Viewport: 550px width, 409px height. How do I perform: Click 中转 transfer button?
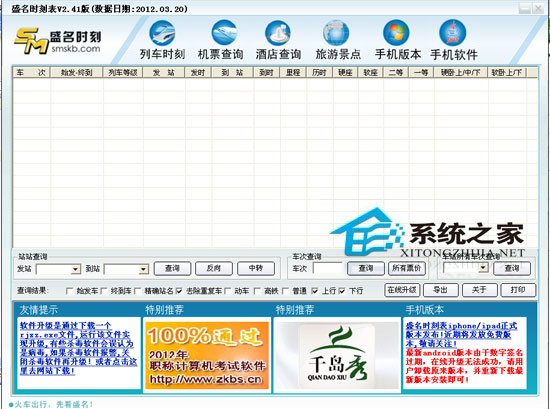click(x=256, y=268)
